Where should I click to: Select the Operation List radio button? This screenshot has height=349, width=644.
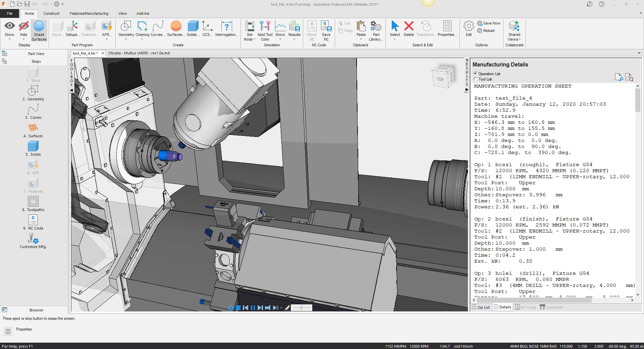475,73
